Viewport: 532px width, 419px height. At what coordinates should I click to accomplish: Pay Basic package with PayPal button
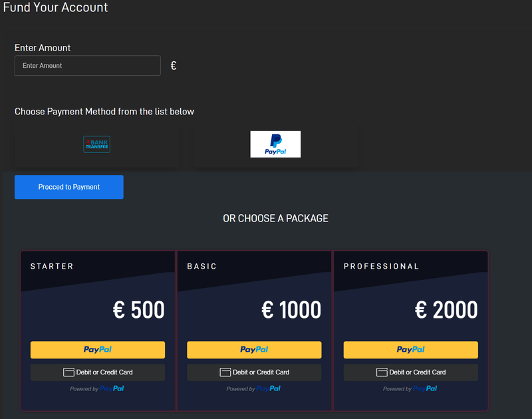point(254,350)
